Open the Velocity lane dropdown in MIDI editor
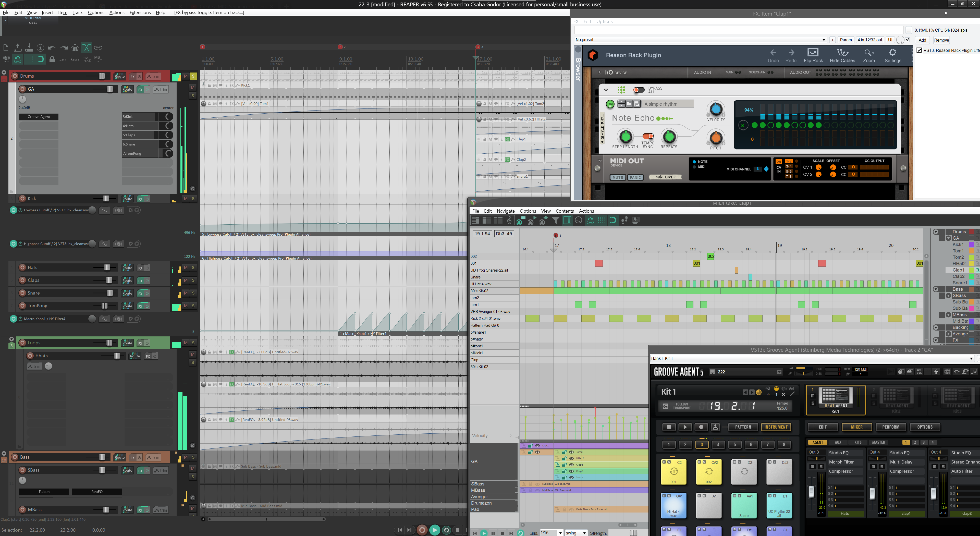This screenshot has height=536, width=980. 492,436
